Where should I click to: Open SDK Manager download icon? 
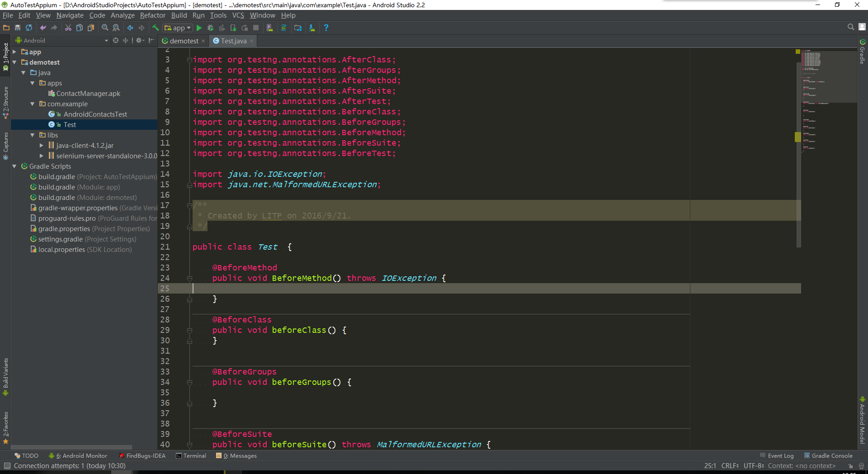point(312,28)
